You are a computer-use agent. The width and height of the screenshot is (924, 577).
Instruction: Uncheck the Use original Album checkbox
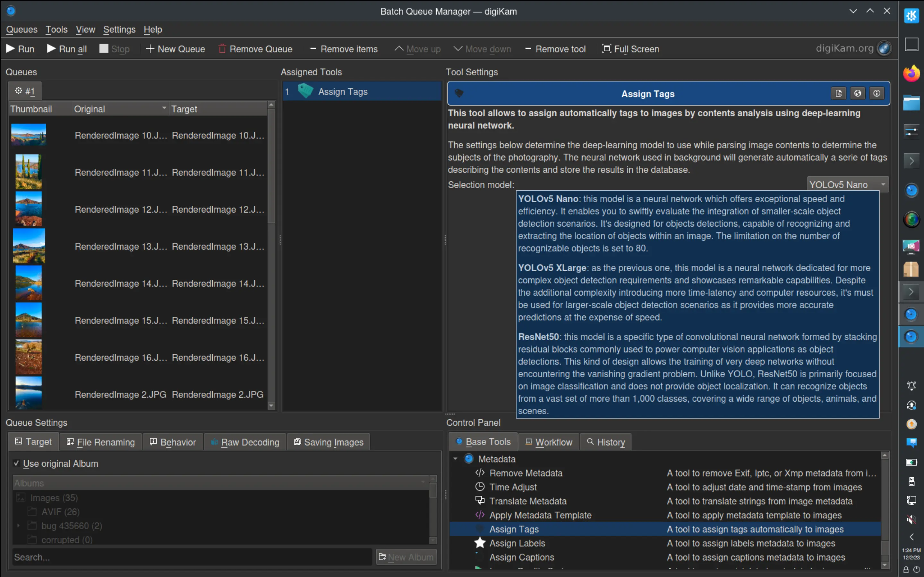(x=16, y=463)
